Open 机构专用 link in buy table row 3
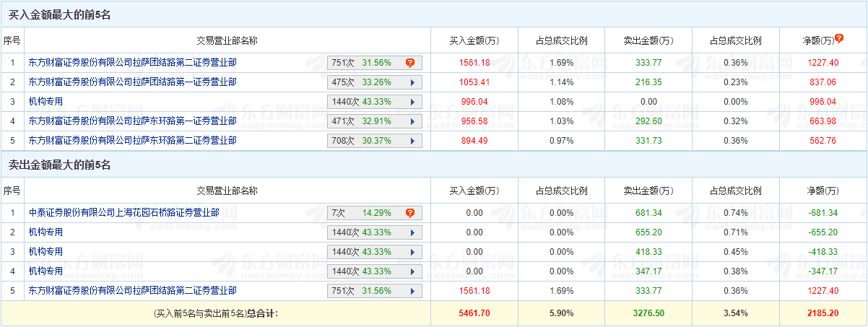This screenshot has height=327, width=868. pyautogui.click(x=45, y=102)
